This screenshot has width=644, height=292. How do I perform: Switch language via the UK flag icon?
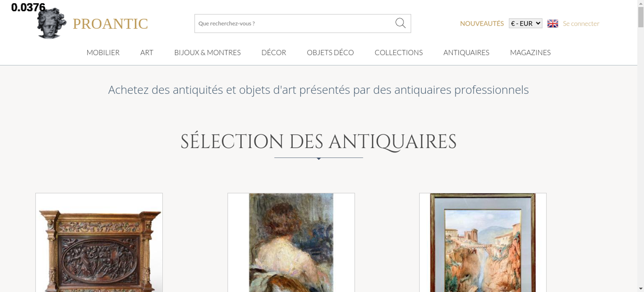coord(553,23)
